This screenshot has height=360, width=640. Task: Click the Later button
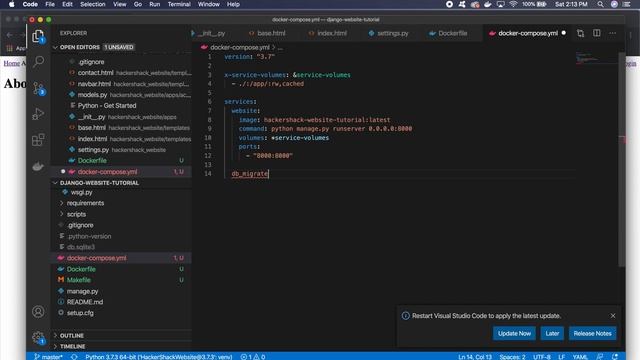[552, 333]
